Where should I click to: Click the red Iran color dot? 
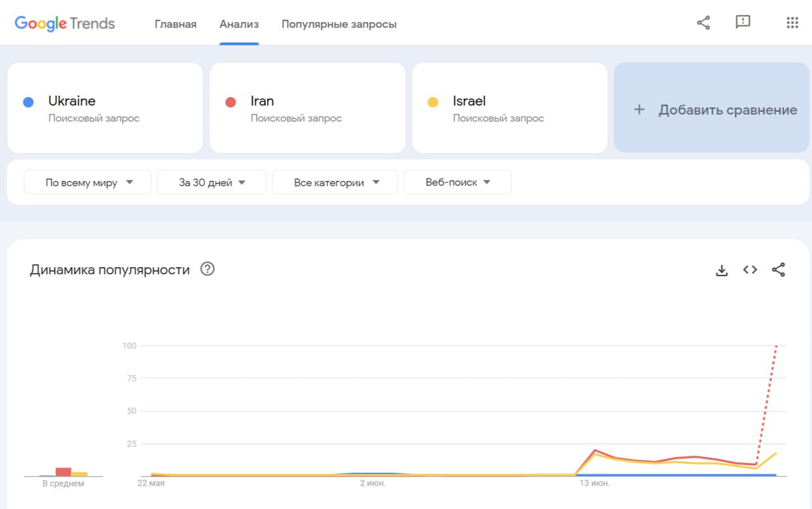[x=230, y=102]
